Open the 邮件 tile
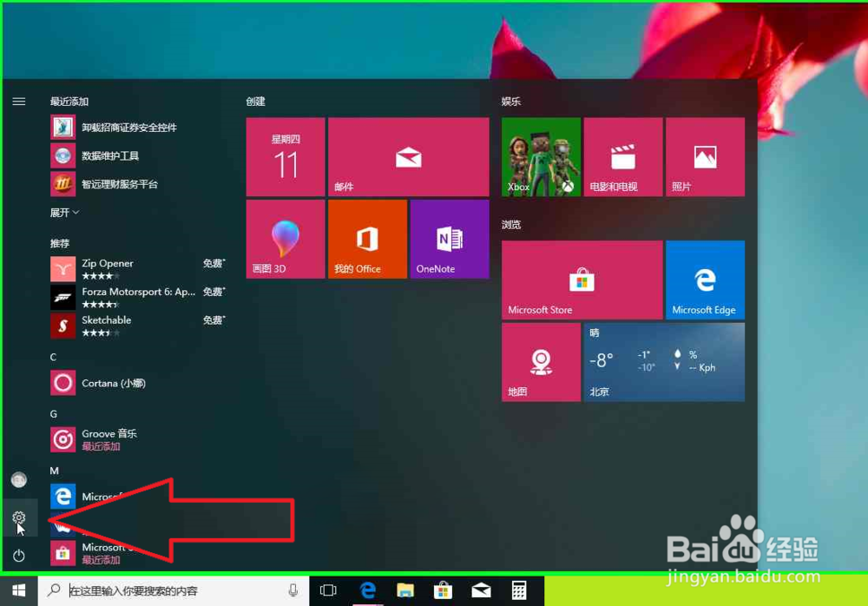868x606 pixels. click(x=407, y=156)
